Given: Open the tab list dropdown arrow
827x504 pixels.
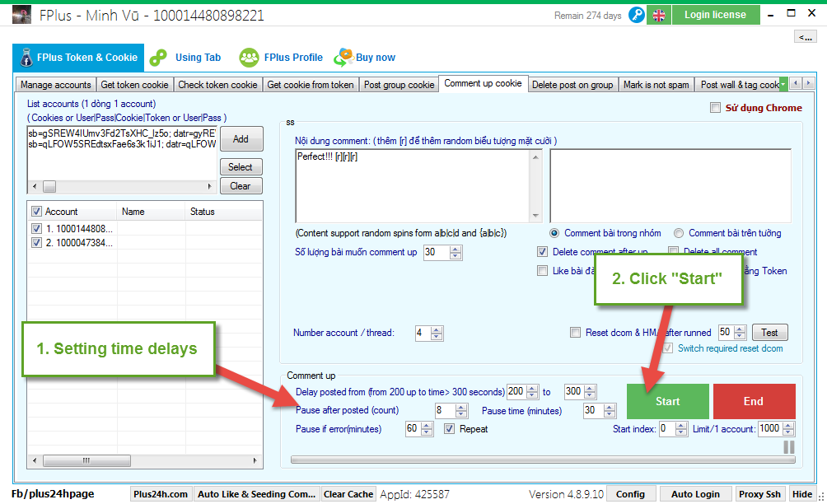Looking at the screenshot, I should 783,84.
